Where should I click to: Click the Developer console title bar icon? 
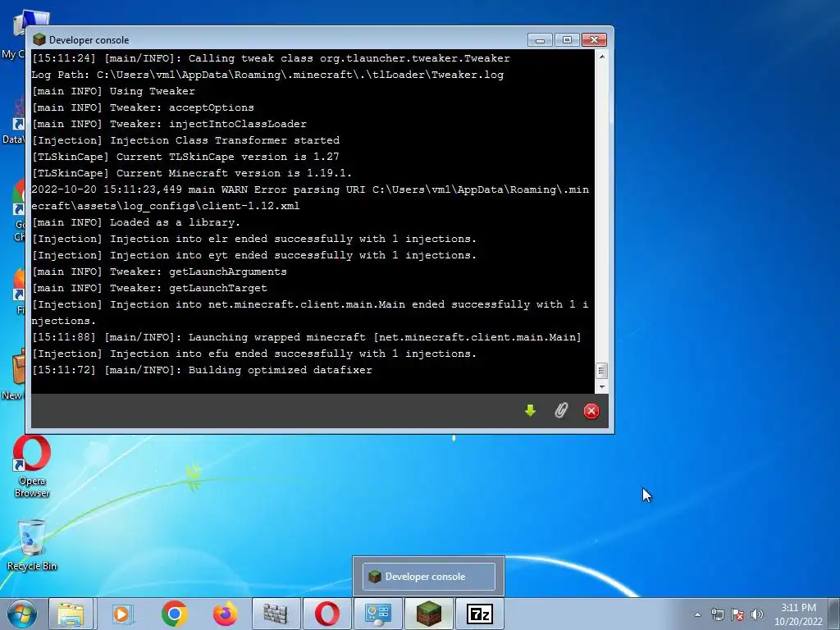(x=39, y=39)
